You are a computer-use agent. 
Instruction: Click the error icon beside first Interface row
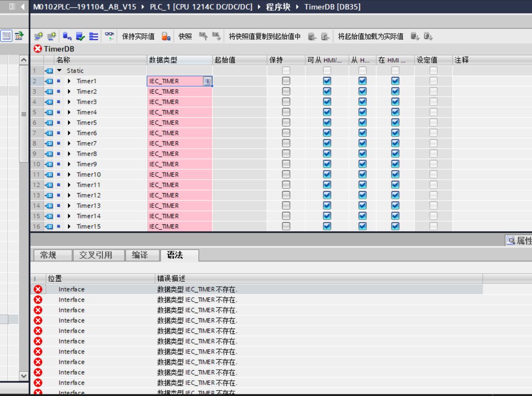[x=38, y=289]
